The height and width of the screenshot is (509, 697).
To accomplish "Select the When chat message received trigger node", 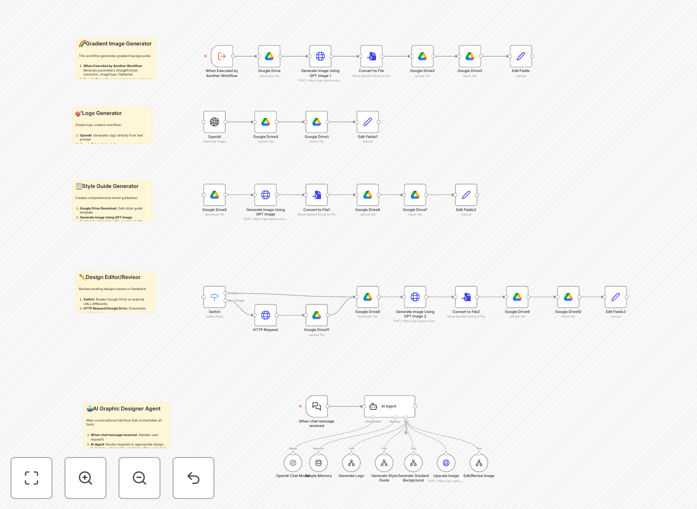I will pyautogui.click(x=316, y=406).
